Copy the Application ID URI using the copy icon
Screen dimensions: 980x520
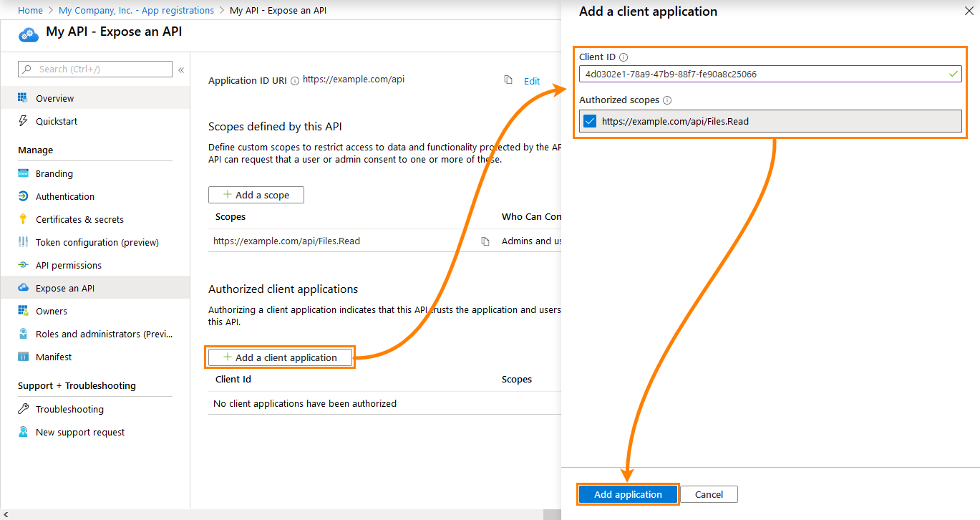509,81
